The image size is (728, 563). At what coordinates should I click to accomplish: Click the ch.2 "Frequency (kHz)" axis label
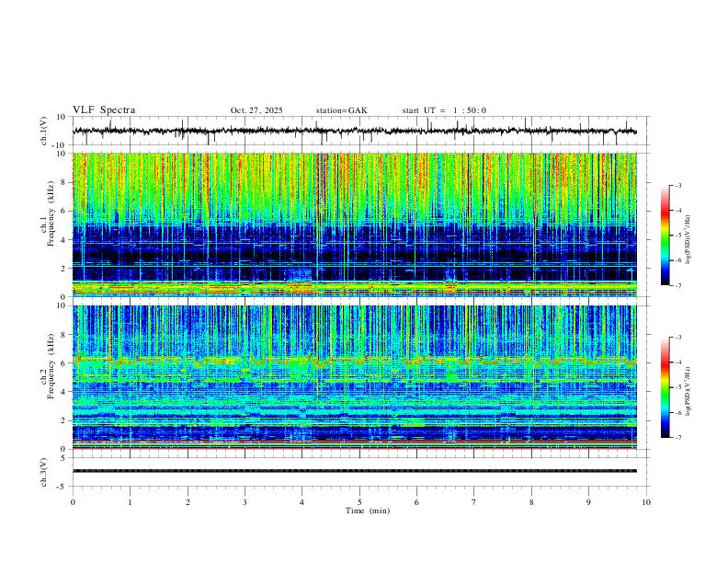(51, 366)
